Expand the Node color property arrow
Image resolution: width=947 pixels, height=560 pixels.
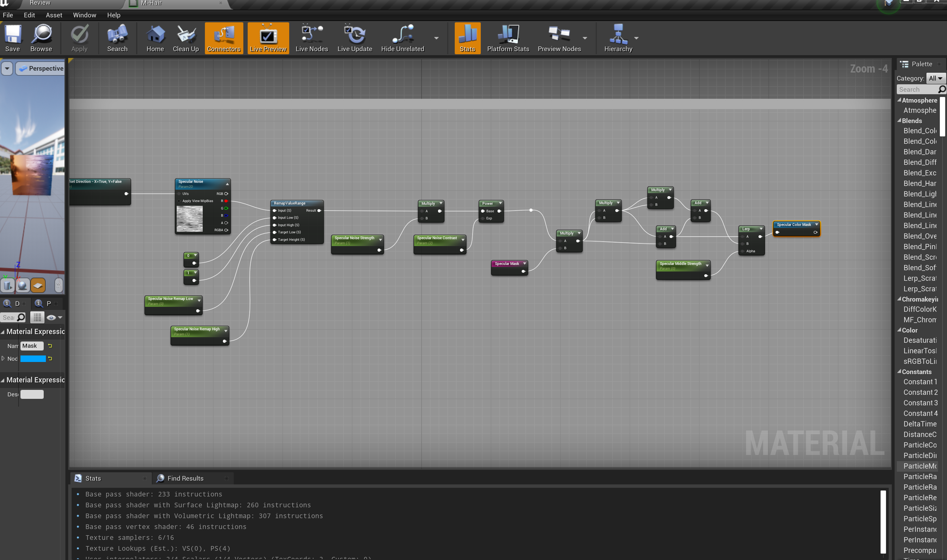tap(3, 359)
